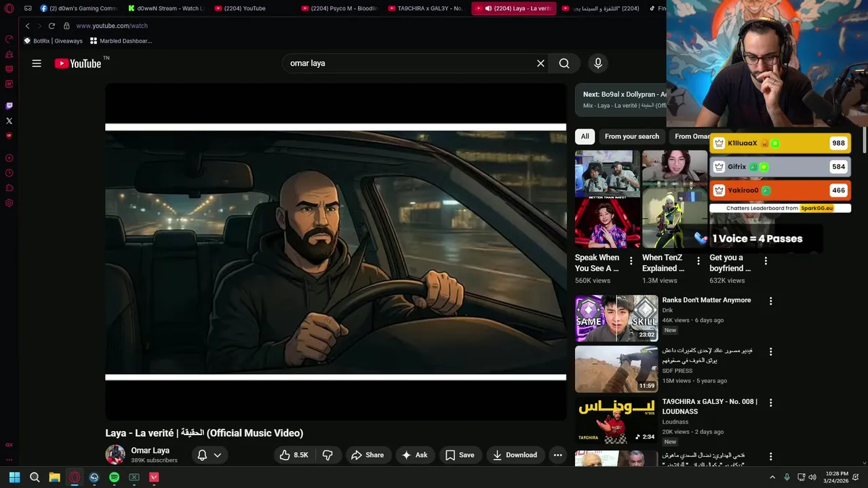Open Windows Start menu

coord(14,477)
